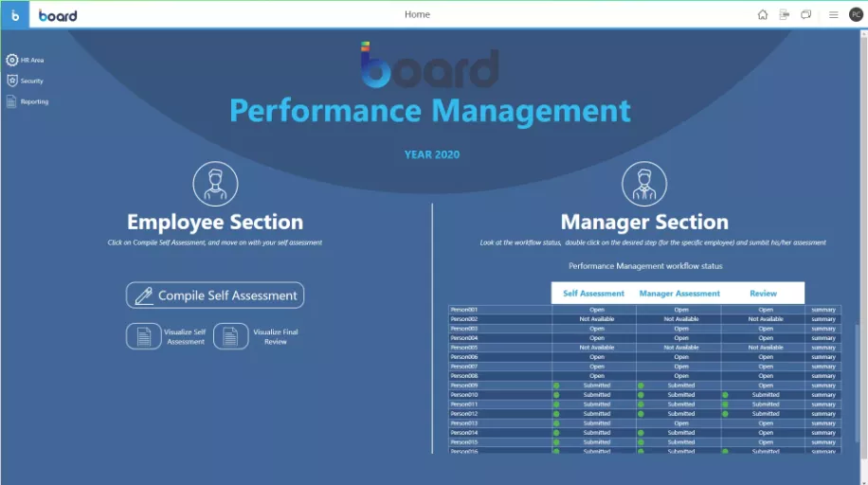Click the Home title in the top bar
868x485 pixels.
click(417, 14)
